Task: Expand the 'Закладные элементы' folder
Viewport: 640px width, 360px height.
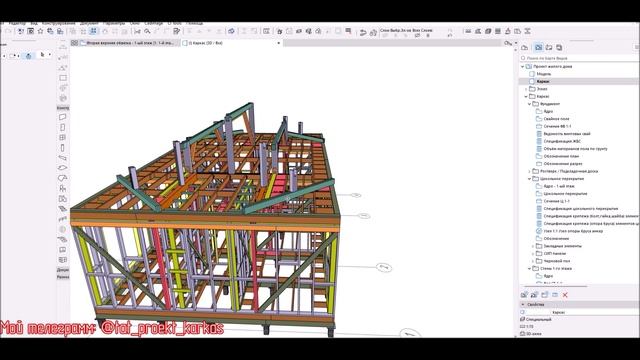Action: (533, 246)
